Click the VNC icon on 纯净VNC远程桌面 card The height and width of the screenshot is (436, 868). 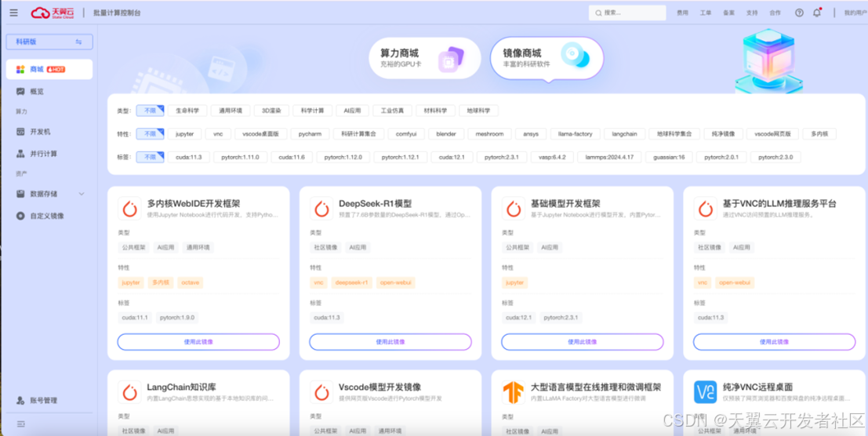[x=705, y=392]
